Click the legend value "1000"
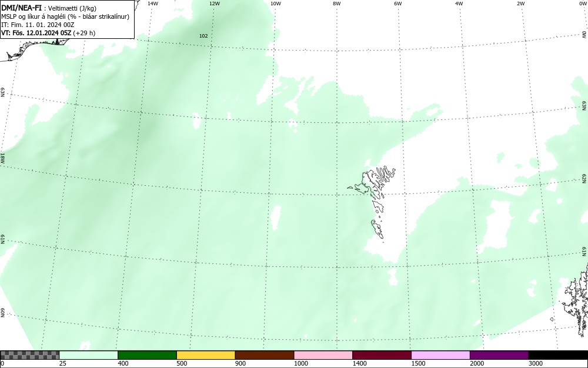The height and width of the screenshot is (368, 588). point(300,363)
